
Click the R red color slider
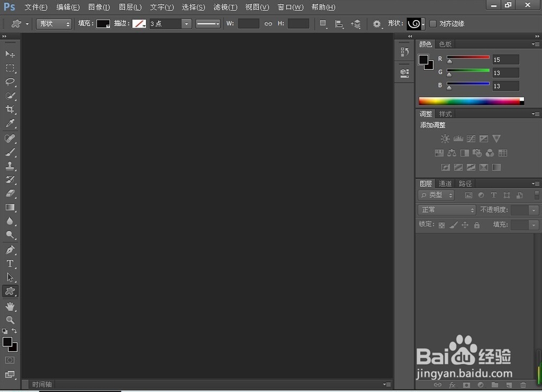pos(468,57)
